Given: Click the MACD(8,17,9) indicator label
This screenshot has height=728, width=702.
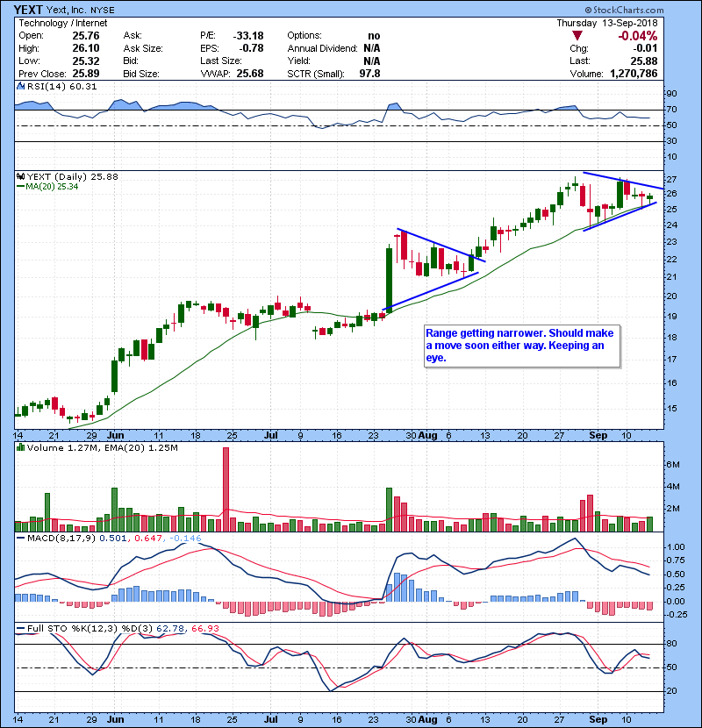Looking at the screenshot, I should point(61,539).
